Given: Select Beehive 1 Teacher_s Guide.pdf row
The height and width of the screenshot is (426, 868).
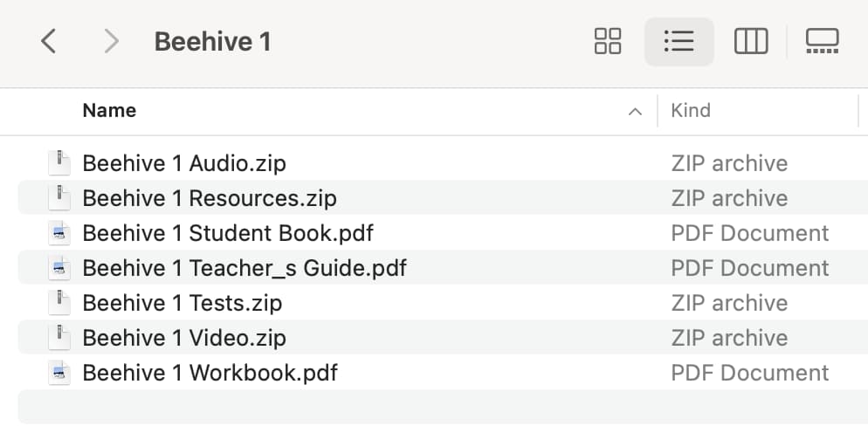Looking at the screenshot, I should tap(443, 268).
